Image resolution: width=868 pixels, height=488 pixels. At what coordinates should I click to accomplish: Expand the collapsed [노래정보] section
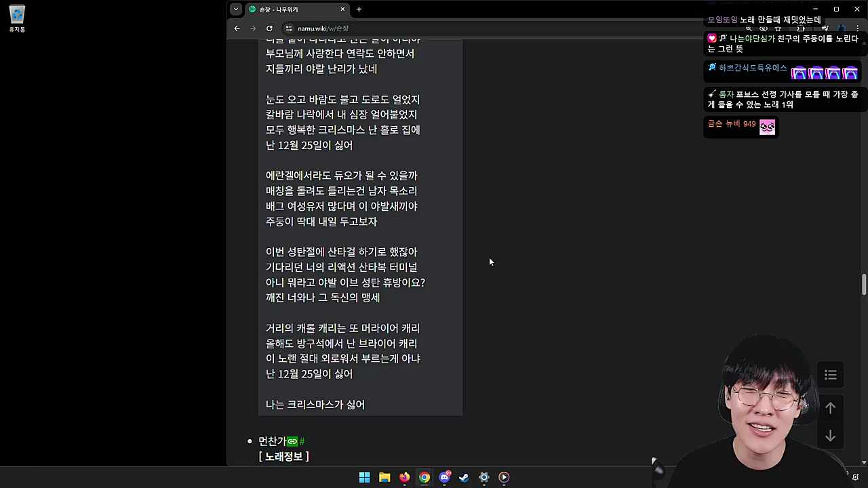pos(283,456)
